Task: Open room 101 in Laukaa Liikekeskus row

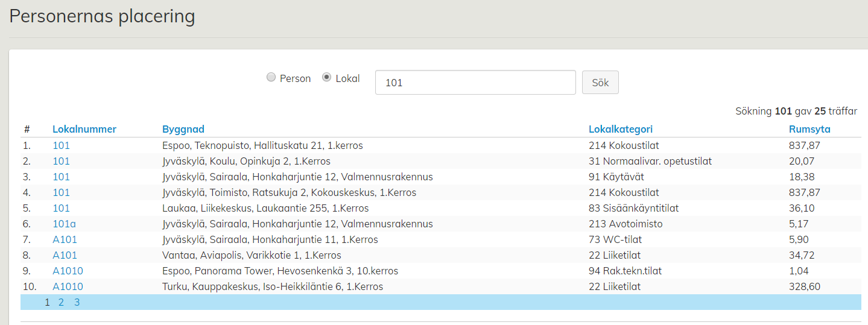Action: tap(61, 208)
